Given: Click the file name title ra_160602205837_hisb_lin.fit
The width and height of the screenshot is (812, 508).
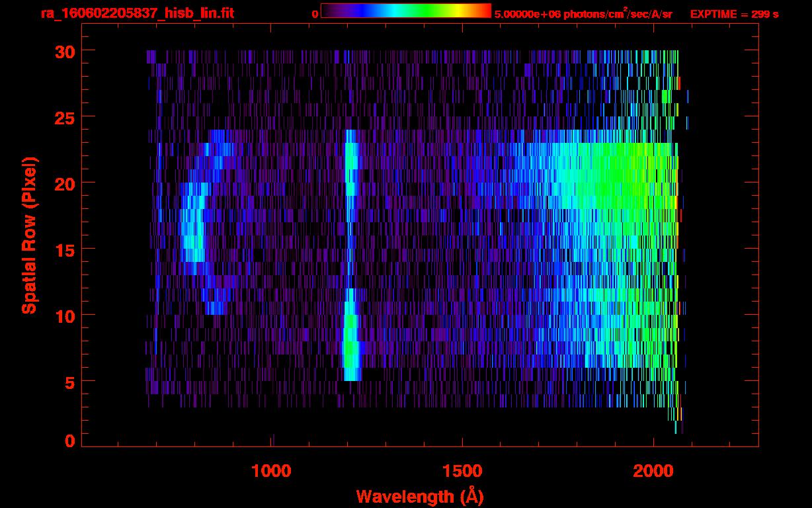Looking at the screenshot, I should click(137, 14).
